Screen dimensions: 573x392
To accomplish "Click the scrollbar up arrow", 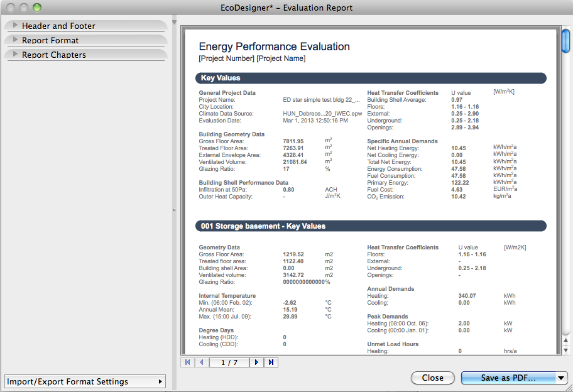I will coord(565,340).
